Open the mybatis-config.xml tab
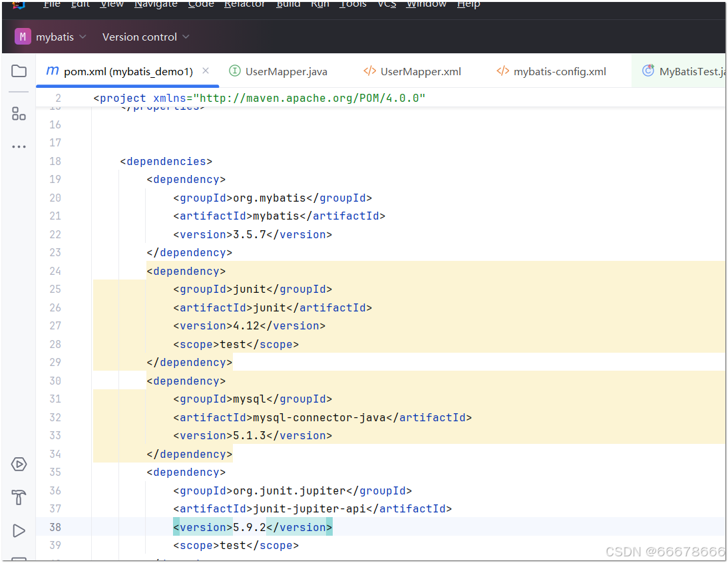Screen dimensions: 728x563 pyautogui.click(x=559, y=72)
